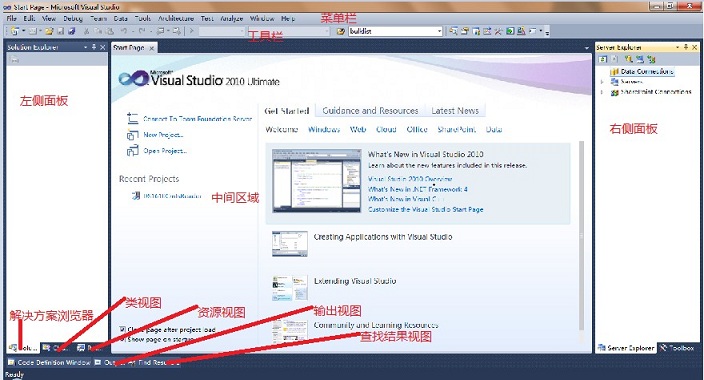This screenshot has width=704, height=380.
Task: Click the Refresh icon in Server Explorer
Action: [603, 59]
